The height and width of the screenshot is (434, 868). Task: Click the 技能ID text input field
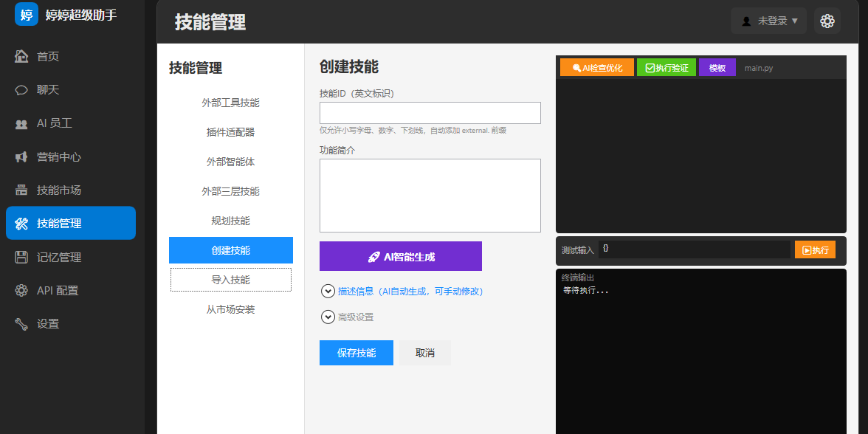[430, 113]
